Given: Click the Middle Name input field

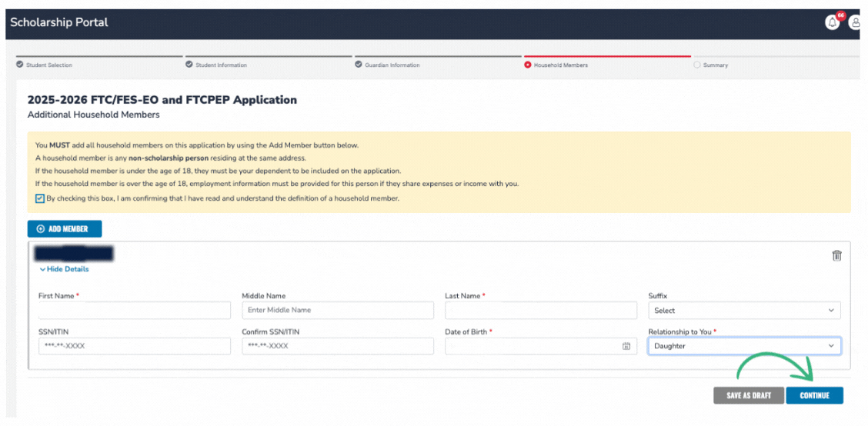Looking at the screenshot, I should click(x=337, y=310).
